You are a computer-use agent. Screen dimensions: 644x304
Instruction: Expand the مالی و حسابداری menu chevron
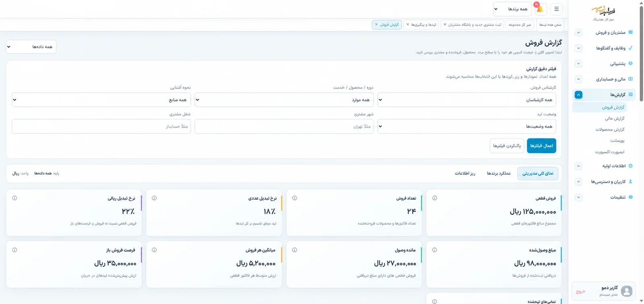(578, 79)
